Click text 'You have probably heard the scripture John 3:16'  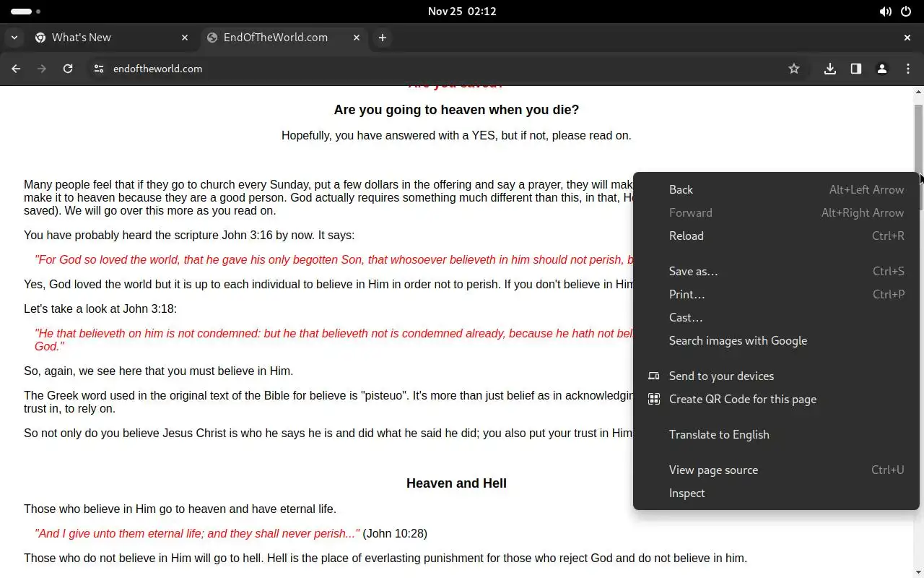(189, 235)
